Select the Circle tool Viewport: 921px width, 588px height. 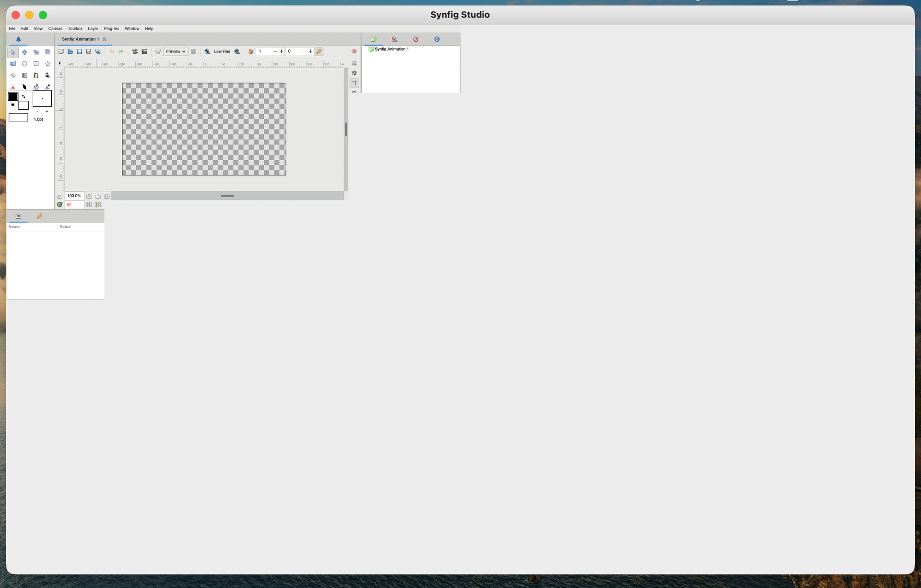(24, 64)
